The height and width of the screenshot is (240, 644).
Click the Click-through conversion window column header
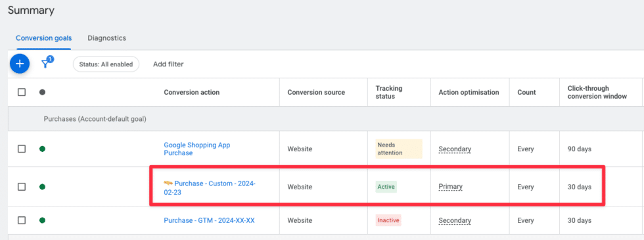coord(597,93)
